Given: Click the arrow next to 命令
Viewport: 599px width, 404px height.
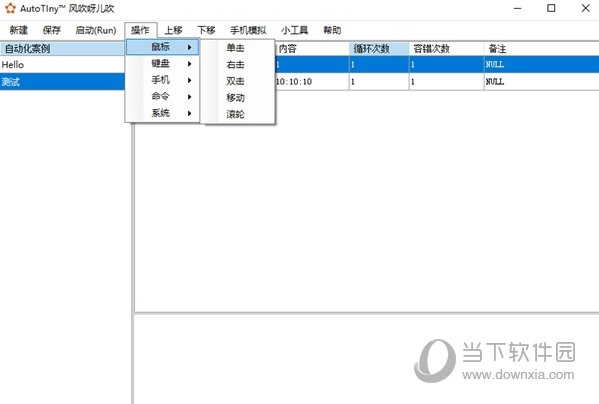Looking at the screenshot, I should 189,97.
